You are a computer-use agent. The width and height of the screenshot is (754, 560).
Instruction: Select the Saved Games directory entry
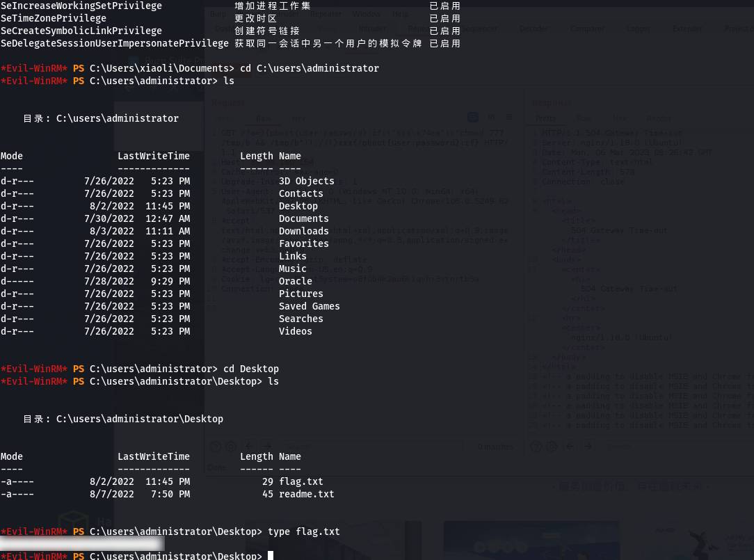310,306
